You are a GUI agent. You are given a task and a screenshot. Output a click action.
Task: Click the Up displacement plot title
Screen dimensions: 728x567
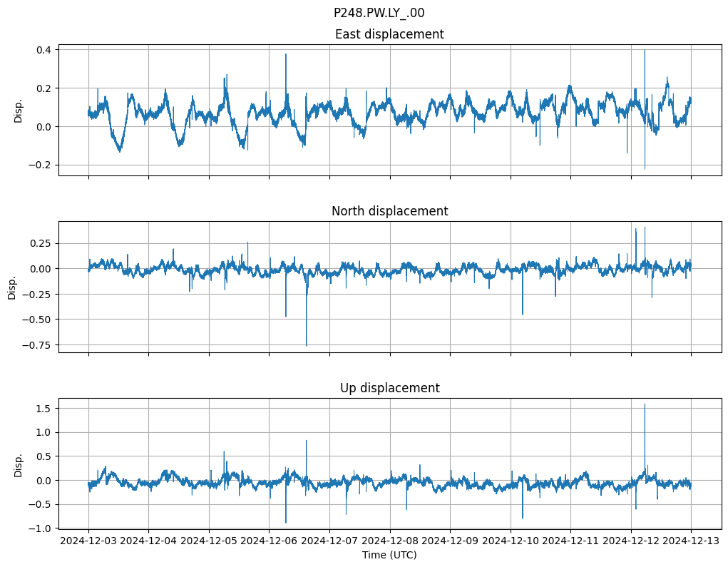click(x=389, y=388)
